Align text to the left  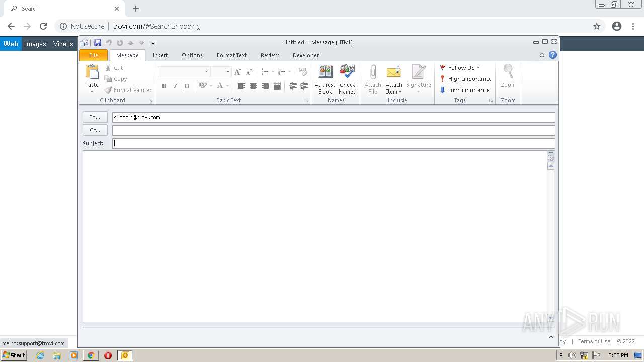coord(242,86)
